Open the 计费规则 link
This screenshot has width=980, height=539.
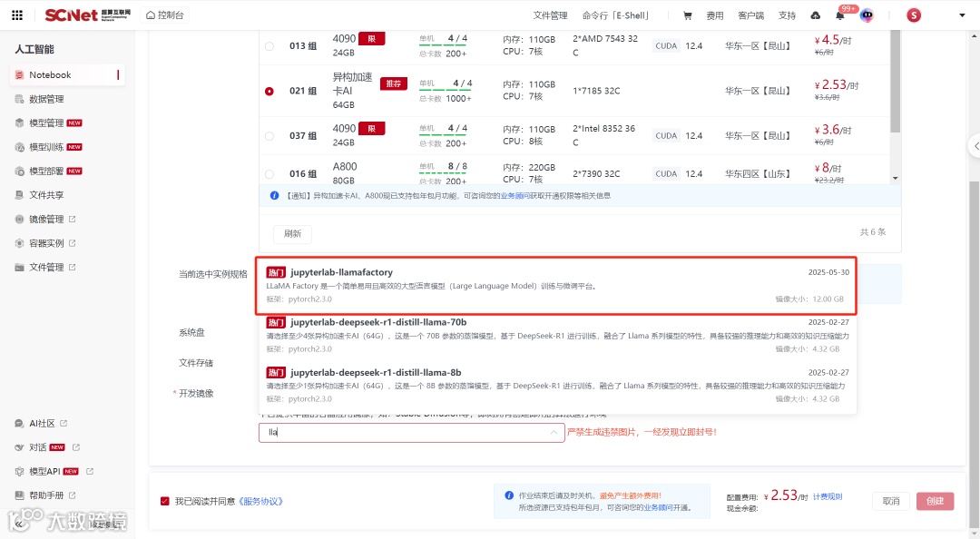[828, 496]
